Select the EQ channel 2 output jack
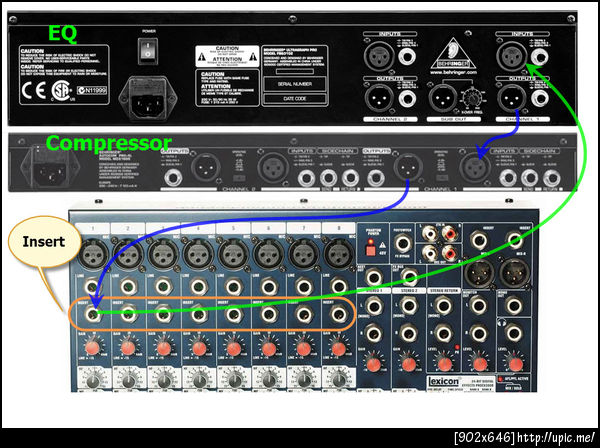 (407, 98)
